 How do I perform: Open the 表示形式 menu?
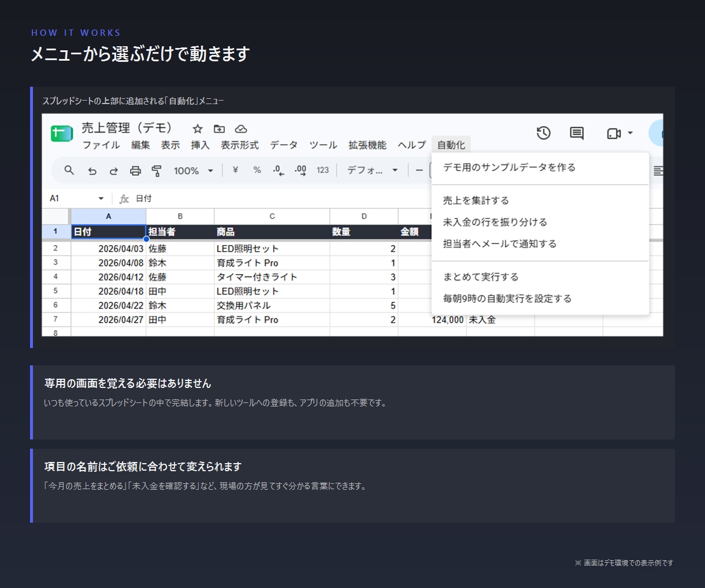coord(240,145)
